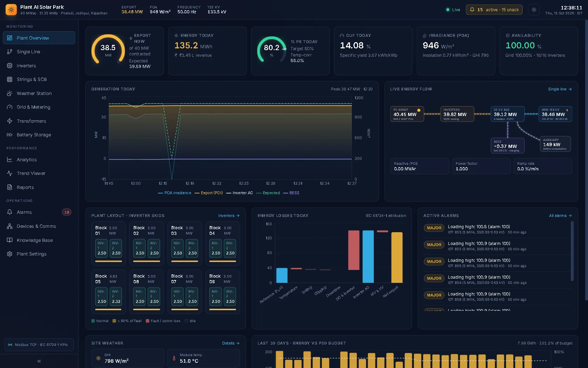Toggle the light/dark theme sun button
588x368 pixels.
(x=534, y=10)
